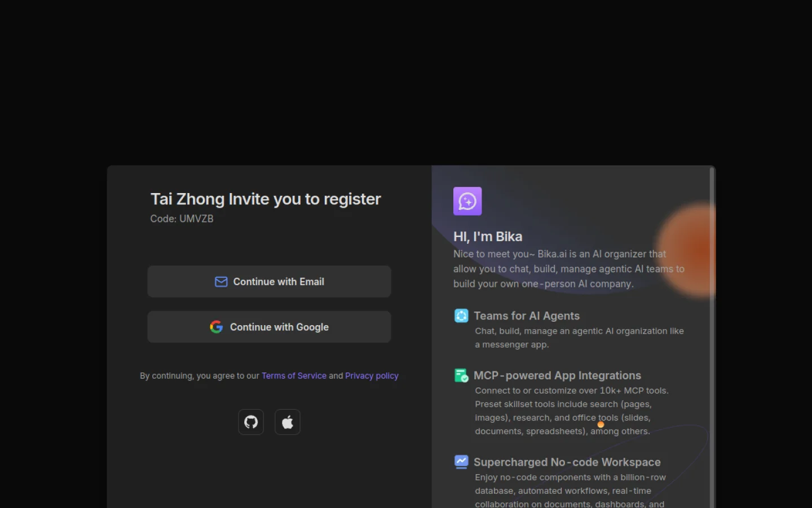
Task: Click the GitHub sign-in icon
Action: click(251, 422)
